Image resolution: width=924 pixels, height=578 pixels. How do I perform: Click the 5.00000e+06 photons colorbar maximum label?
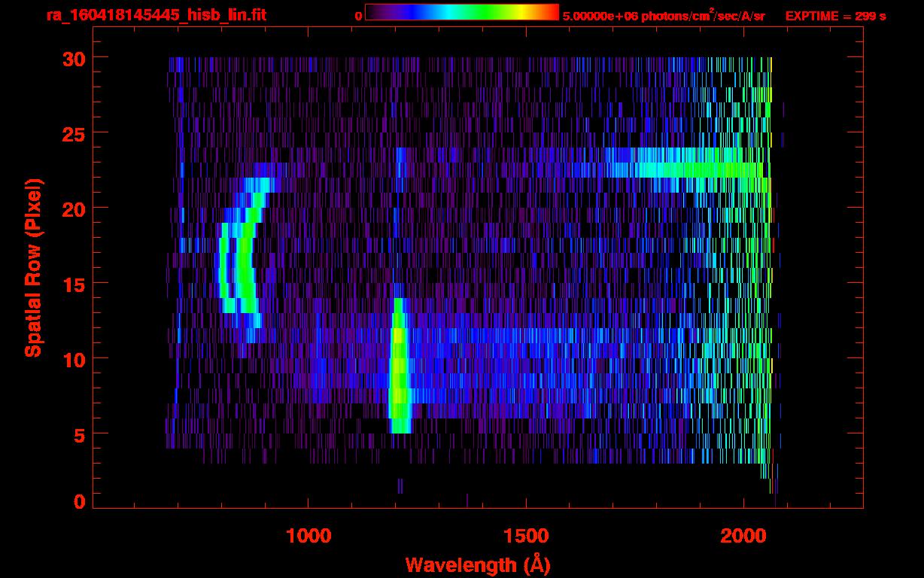(664, 16)
